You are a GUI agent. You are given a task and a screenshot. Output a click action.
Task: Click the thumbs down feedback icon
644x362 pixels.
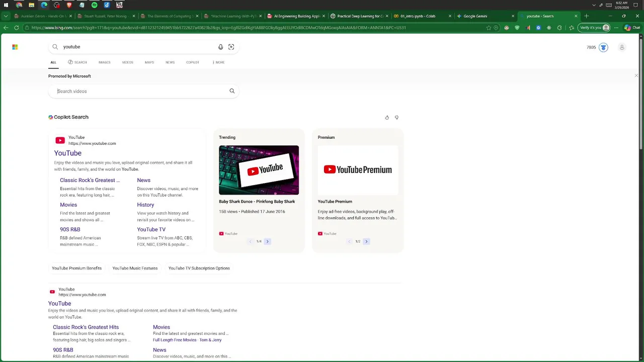pos(396,118)
